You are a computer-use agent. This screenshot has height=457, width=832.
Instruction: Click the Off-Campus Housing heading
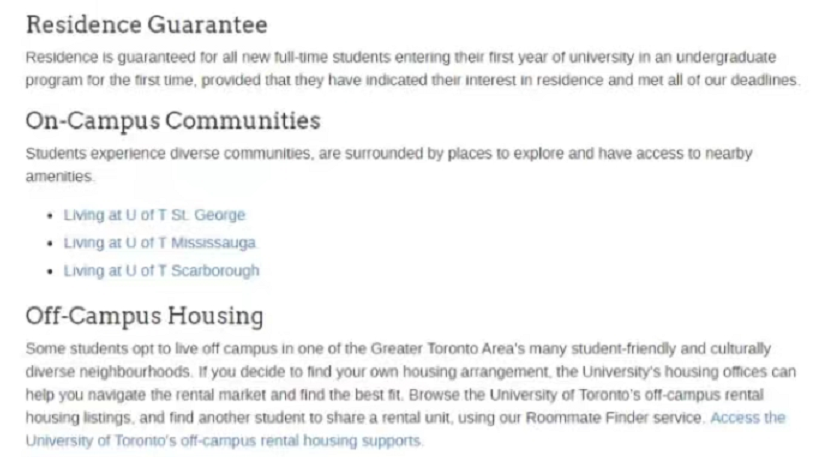pos(144,316)
